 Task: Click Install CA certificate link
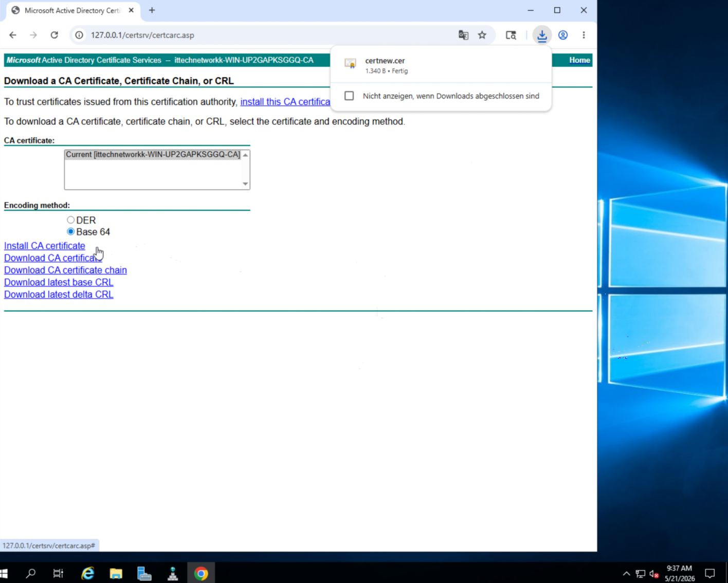(x=45, y=246)
